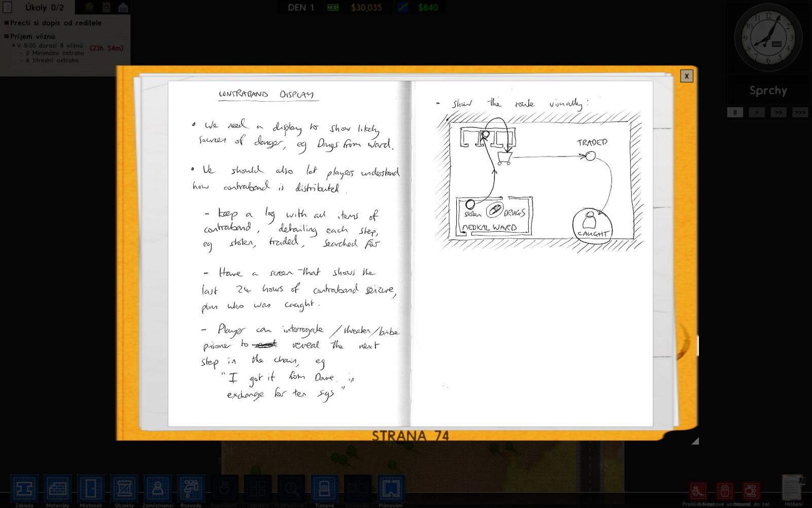Click the $30,035 bank balance display
The width and height of the screenshot is (812, 508).
(x=366, y=8)
